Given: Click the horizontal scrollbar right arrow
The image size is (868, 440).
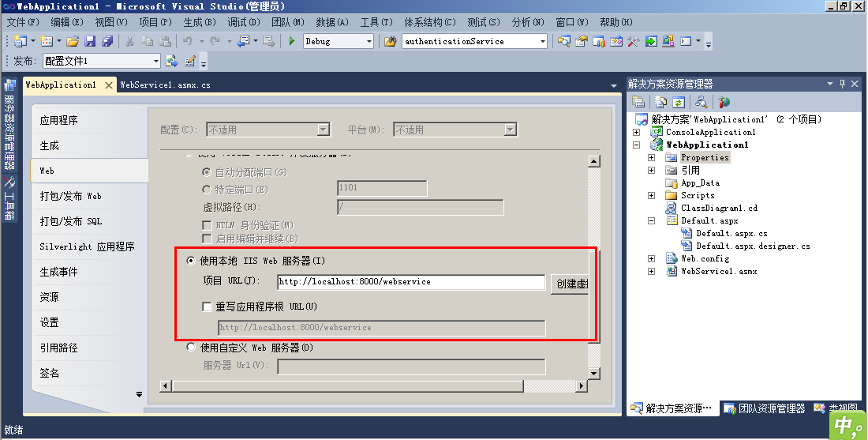Looking at the screenshot, I should tap(581, 385).
